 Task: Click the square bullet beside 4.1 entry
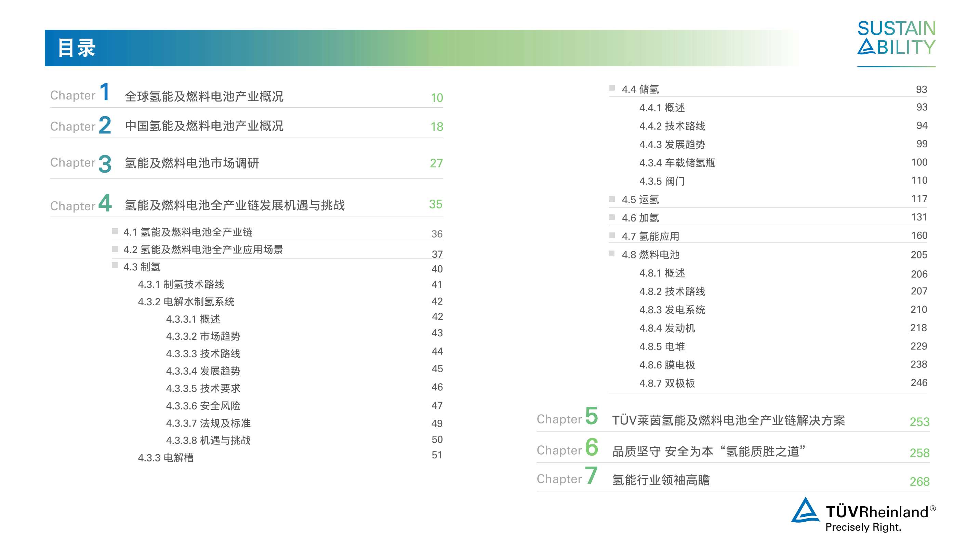(x=115, y=230)
